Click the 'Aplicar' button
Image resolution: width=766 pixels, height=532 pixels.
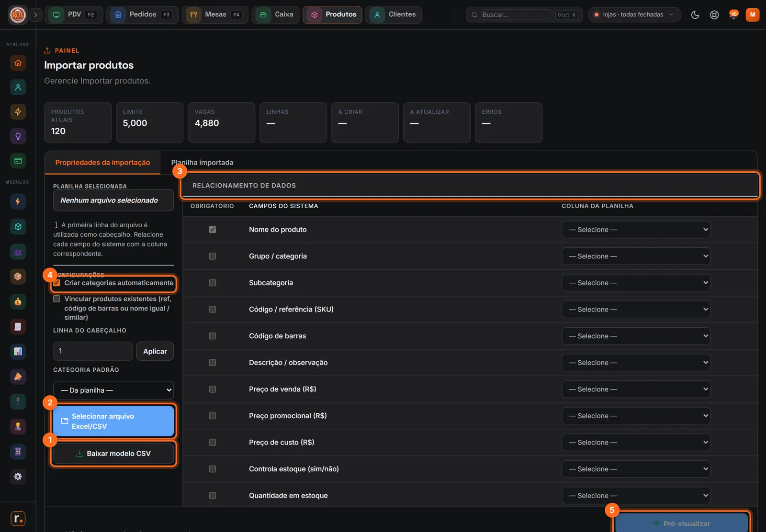click(x=155, y=351)
